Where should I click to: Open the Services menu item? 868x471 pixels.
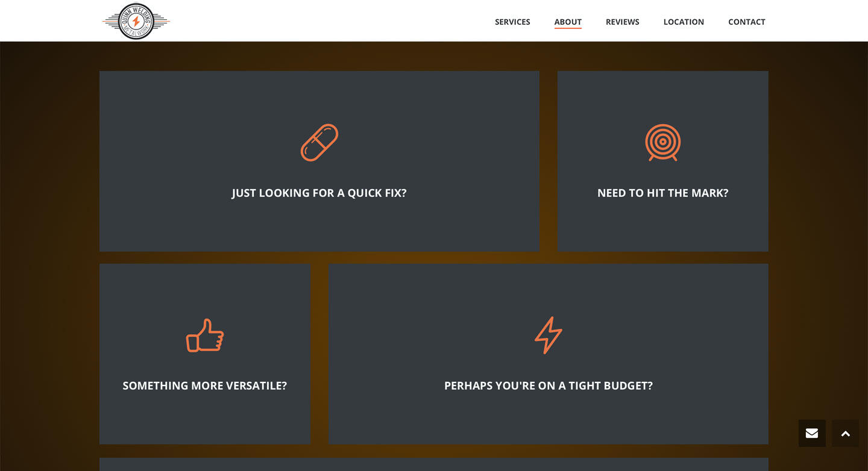click(x=512, y=22)
